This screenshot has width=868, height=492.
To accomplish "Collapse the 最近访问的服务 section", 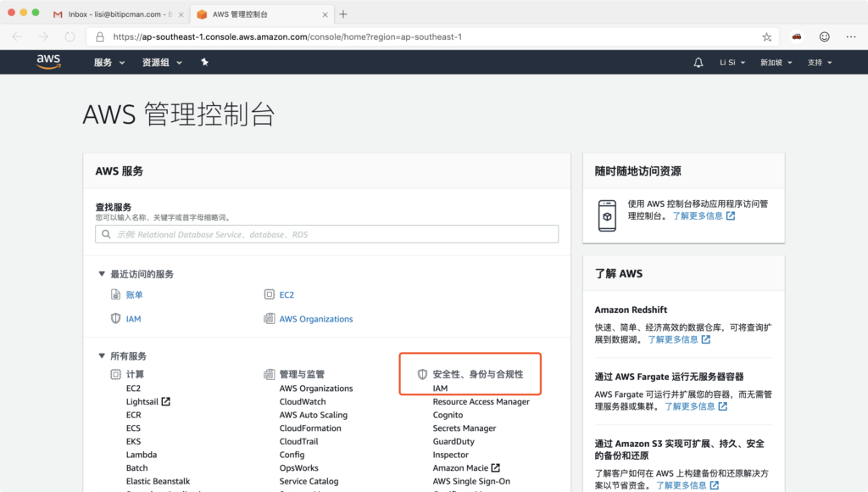I will tap(102, 274).
